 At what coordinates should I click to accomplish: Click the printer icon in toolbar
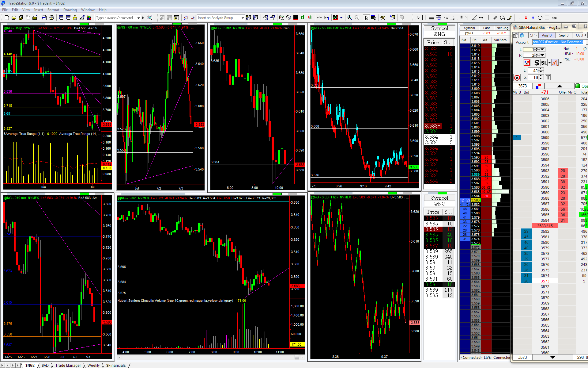point(51,18)
